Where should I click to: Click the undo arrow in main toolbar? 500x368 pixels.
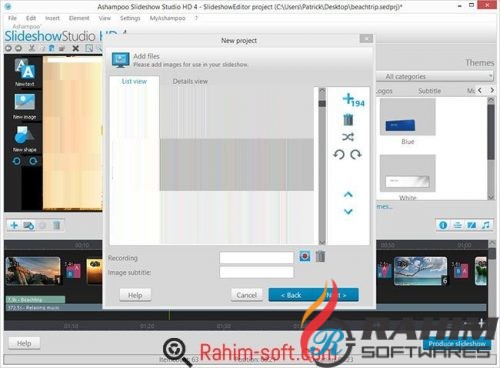[x=8, y=48]
